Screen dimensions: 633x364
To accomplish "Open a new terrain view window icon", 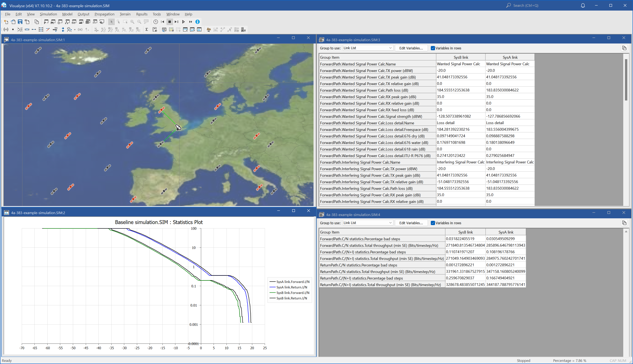I will tap(81, 22).
